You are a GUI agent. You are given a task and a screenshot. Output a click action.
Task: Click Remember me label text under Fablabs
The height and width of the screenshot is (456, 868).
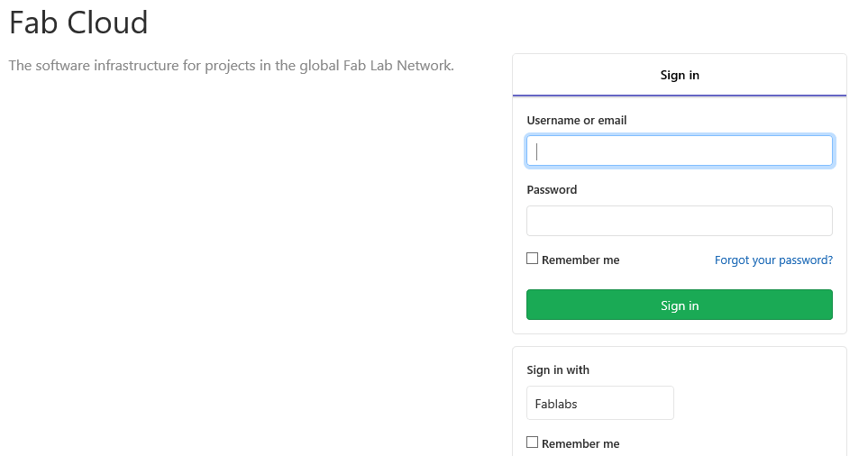click(x=580, y=443)
